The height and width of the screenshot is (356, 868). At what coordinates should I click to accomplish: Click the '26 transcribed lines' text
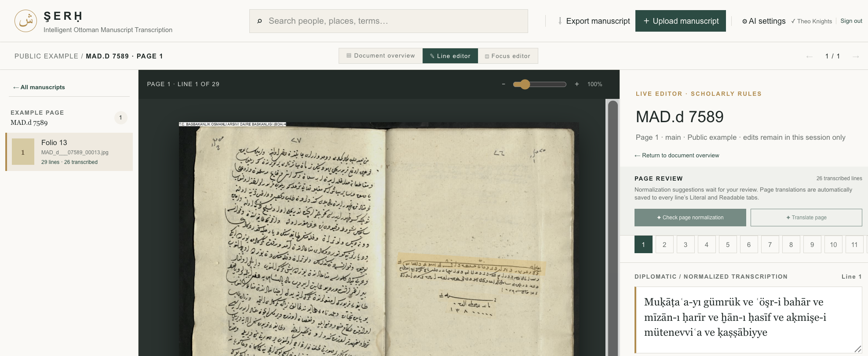tap(839, 178)
